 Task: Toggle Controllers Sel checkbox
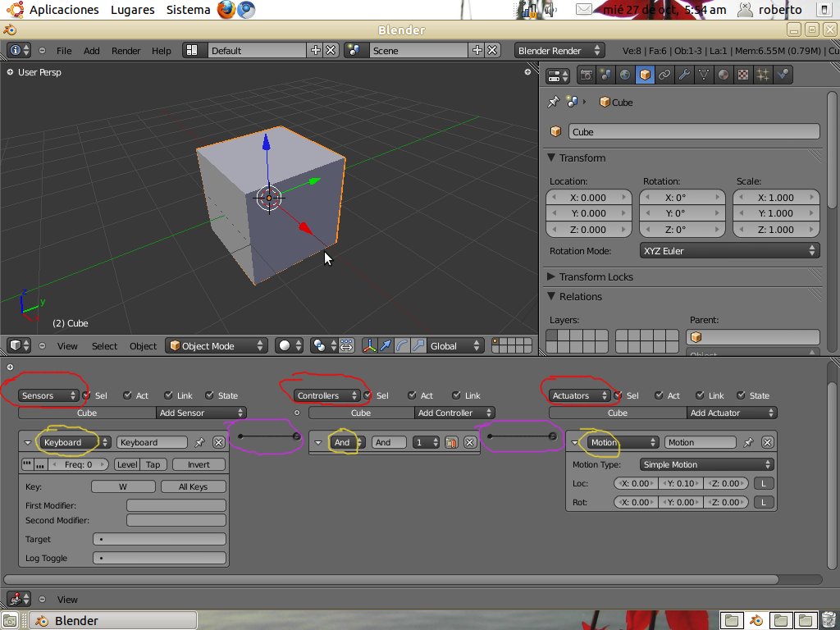coord(367,395)
